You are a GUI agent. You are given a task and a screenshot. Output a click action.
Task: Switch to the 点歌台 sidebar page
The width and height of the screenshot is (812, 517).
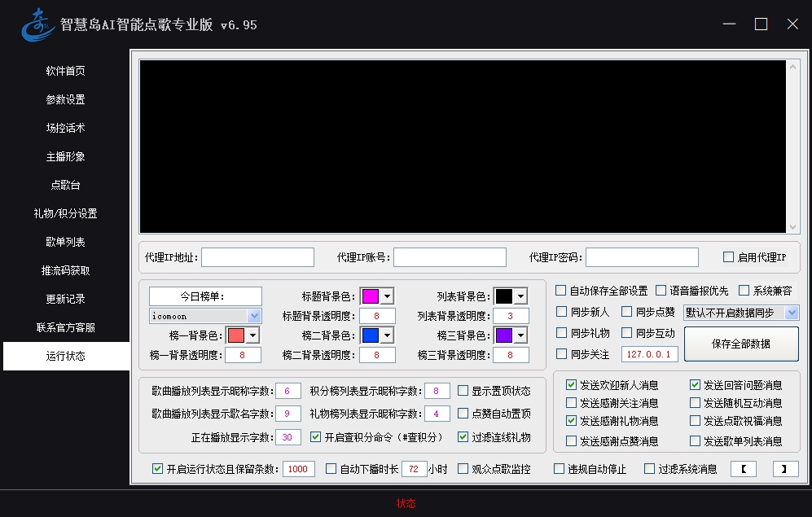coord(65,185)
